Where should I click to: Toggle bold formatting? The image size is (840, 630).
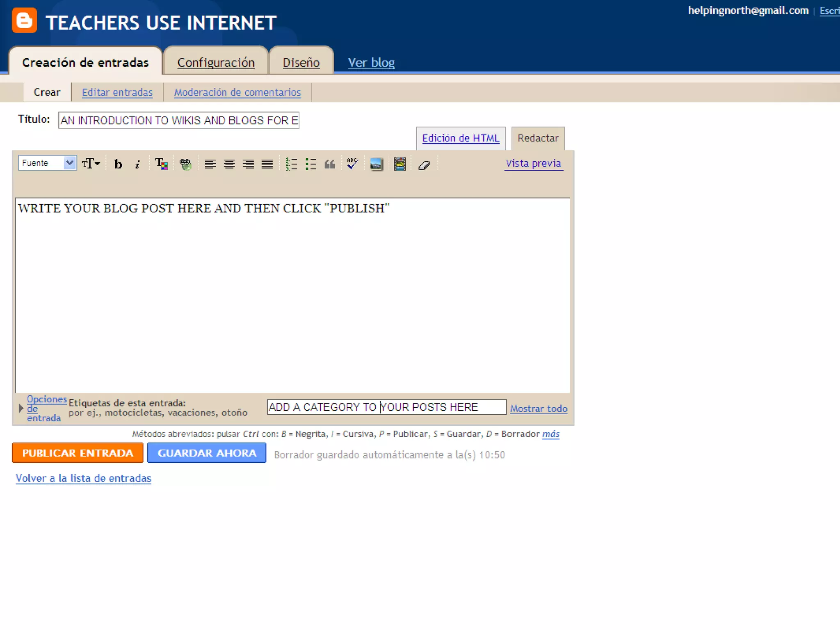click(x=118, y=164)
